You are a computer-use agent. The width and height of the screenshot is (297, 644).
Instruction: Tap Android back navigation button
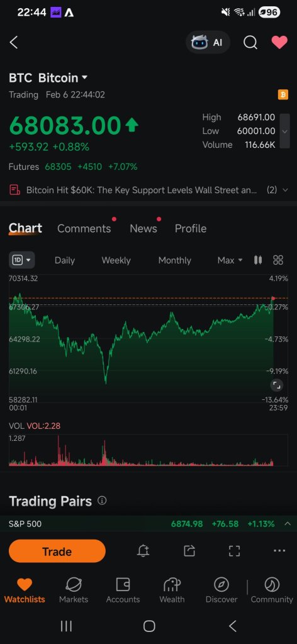(233, 626)
